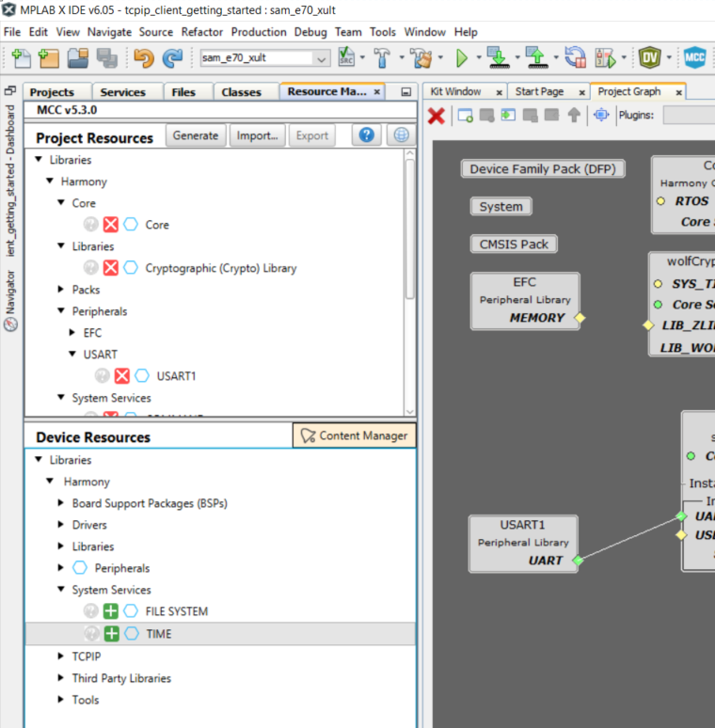The height and width of the screenshot is (728, 715).
Task: Select the System block in graph
Action: [x=500, y=206]
